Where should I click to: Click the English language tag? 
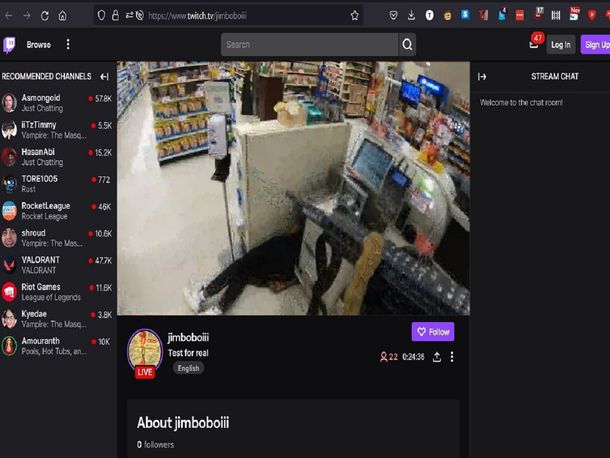188,368
